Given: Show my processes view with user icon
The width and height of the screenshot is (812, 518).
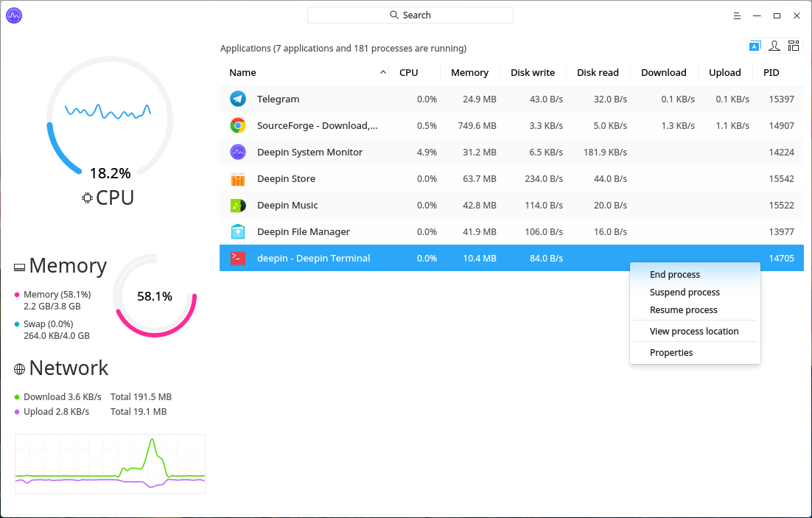Looking at the screenshot, I should tap(774, 46).
